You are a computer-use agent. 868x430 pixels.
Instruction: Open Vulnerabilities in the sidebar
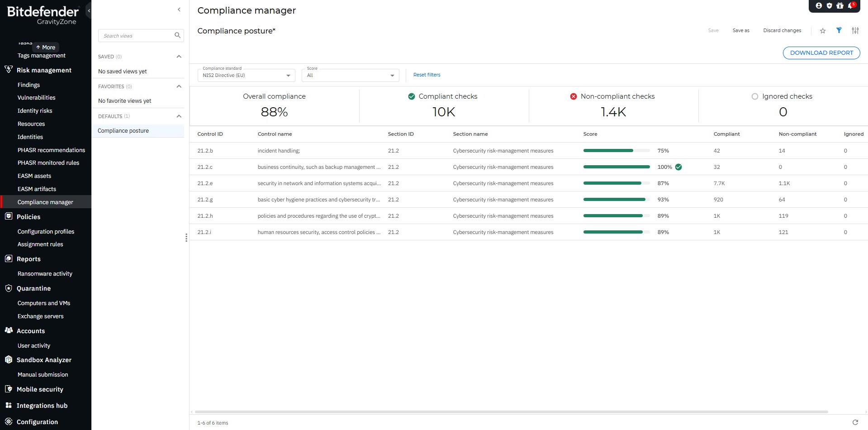[36, 98]
